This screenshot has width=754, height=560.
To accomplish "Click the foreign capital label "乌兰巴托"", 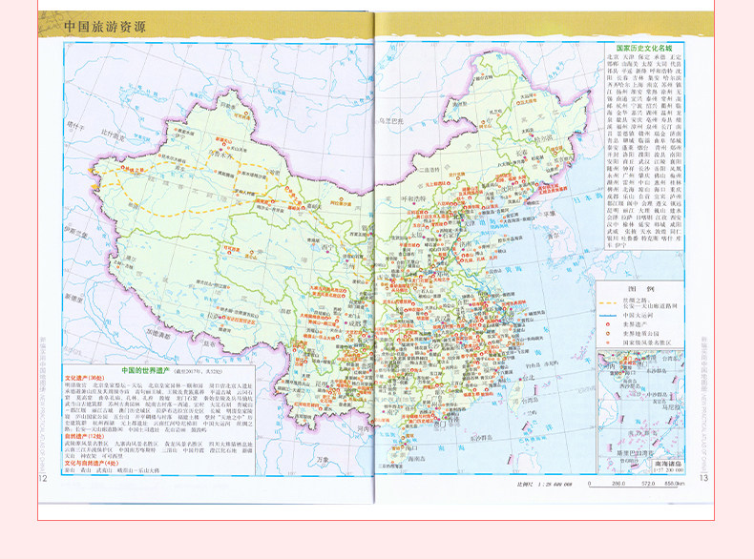I will tap(391, 121).
